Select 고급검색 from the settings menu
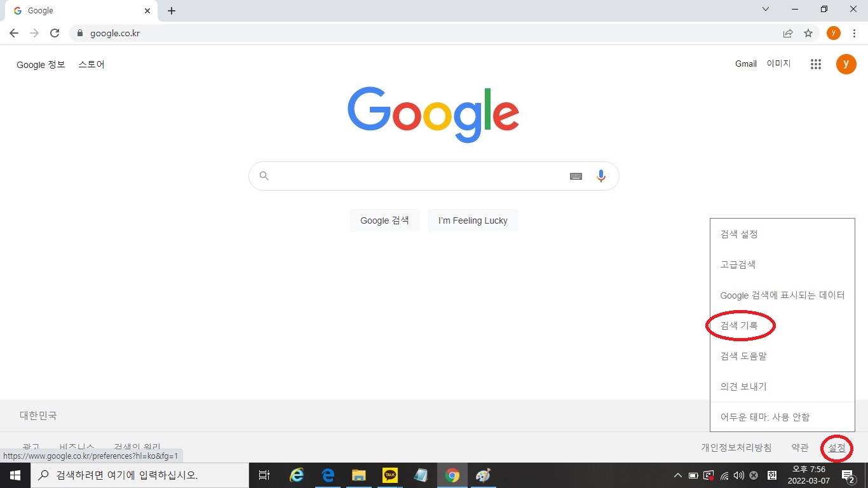This screenshot has width=868, height=488. [782, 264]
